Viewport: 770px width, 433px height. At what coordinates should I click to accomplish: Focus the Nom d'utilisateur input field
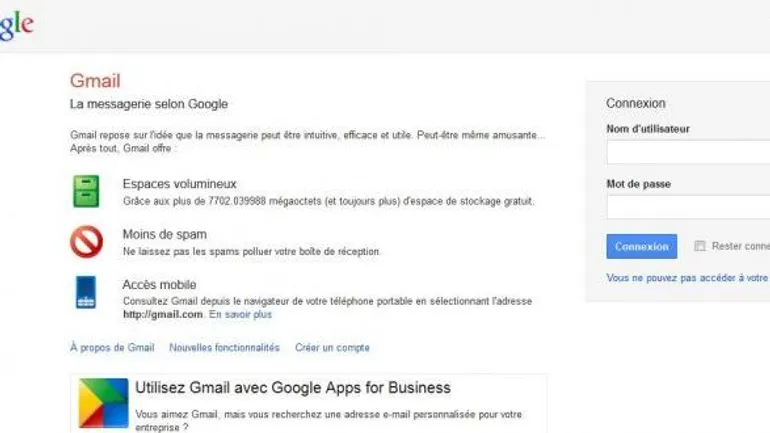click(688, 152)
